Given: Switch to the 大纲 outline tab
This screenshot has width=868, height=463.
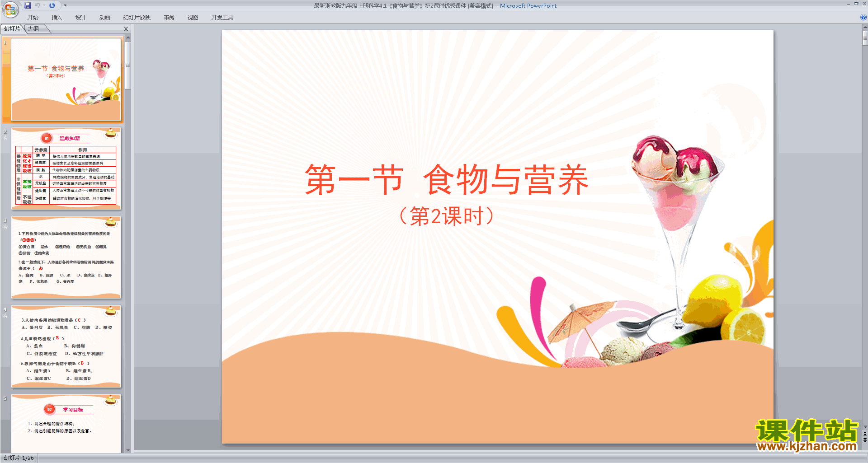Looking at the screenshot, I should (x=33, y=29).
